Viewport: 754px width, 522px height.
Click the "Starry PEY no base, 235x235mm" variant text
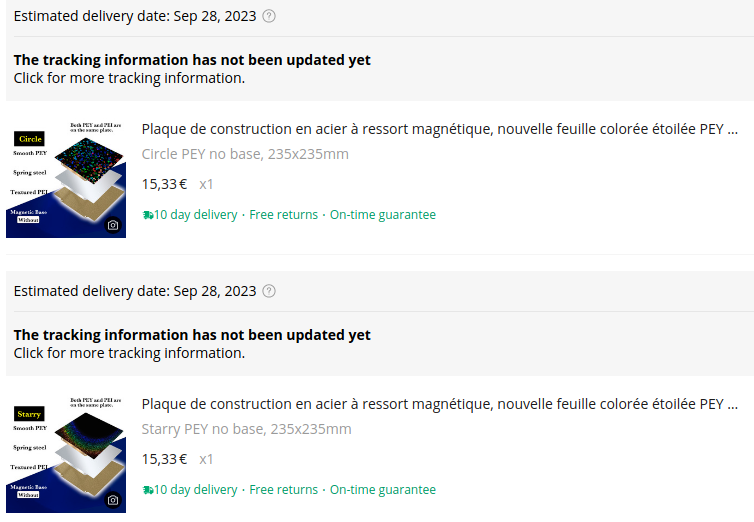tap(246, 429)
